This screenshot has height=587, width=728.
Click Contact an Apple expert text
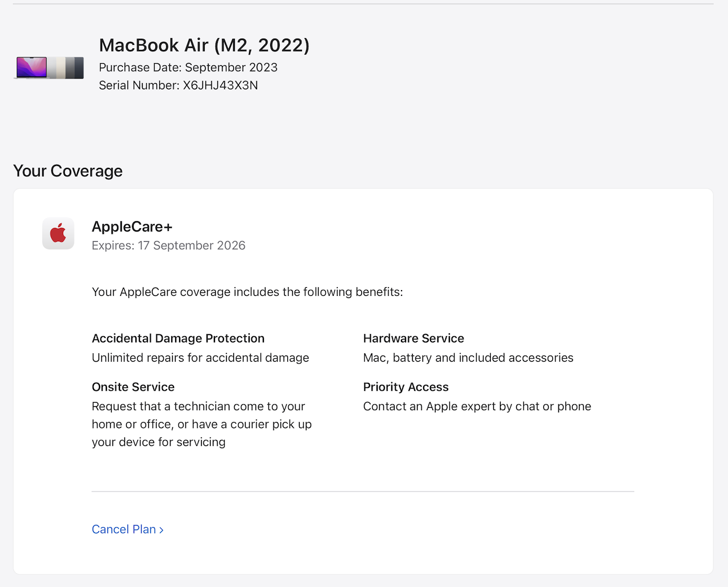pos(477,407)
